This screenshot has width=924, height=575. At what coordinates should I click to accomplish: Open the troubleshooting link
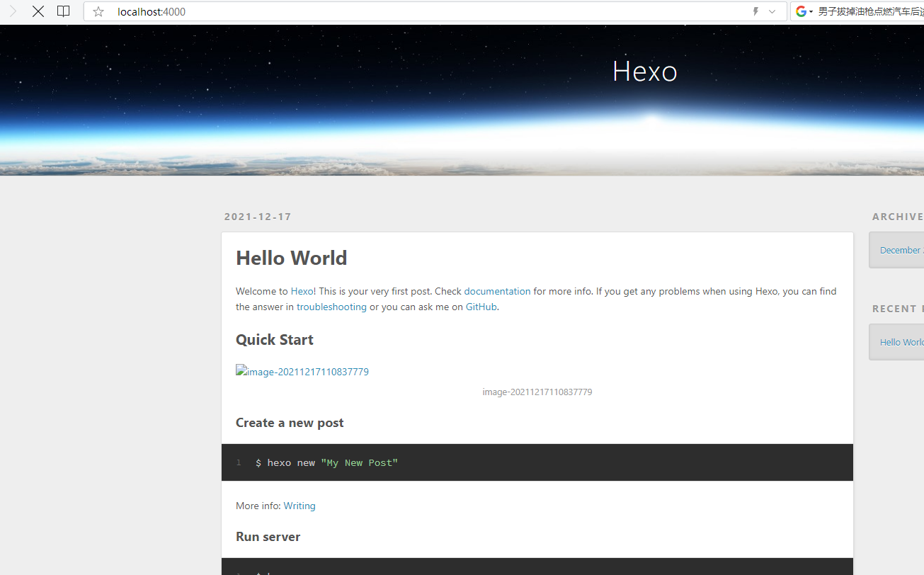click(331, 307)
